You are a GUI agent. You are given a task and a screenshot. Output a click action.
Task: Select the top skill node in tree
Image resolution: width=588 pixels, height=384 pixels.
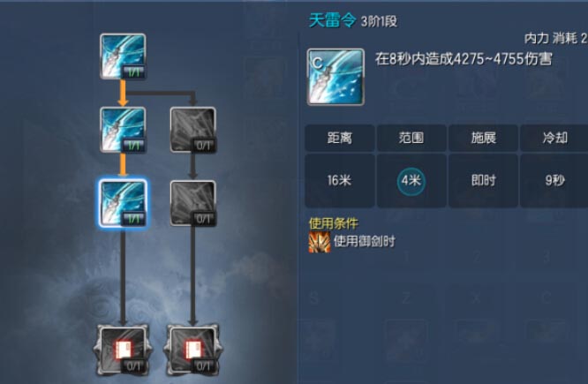(123, 56)
